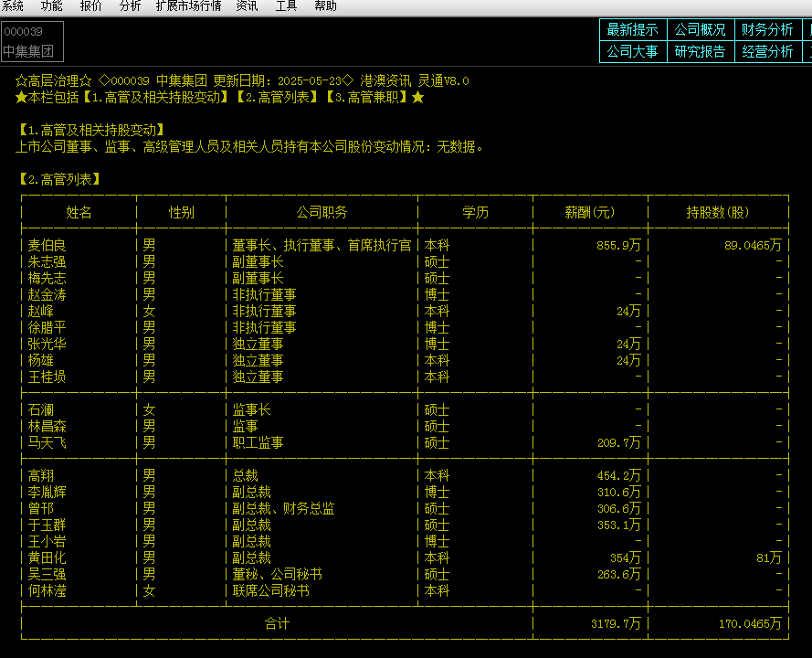812x658 pixels.
Task: Click the salary value 209.7万
Action: (x=619, y=442)
